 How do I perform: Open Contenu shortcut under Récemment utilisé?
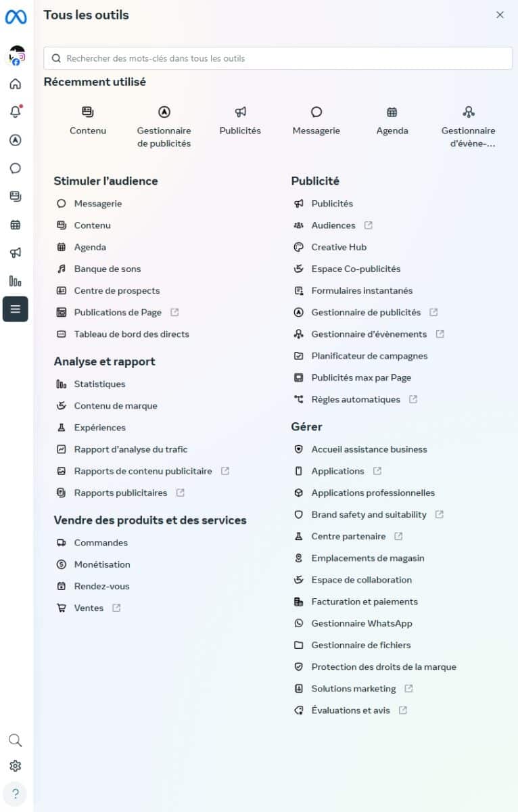pyautogui.click(x=88, y=120)
